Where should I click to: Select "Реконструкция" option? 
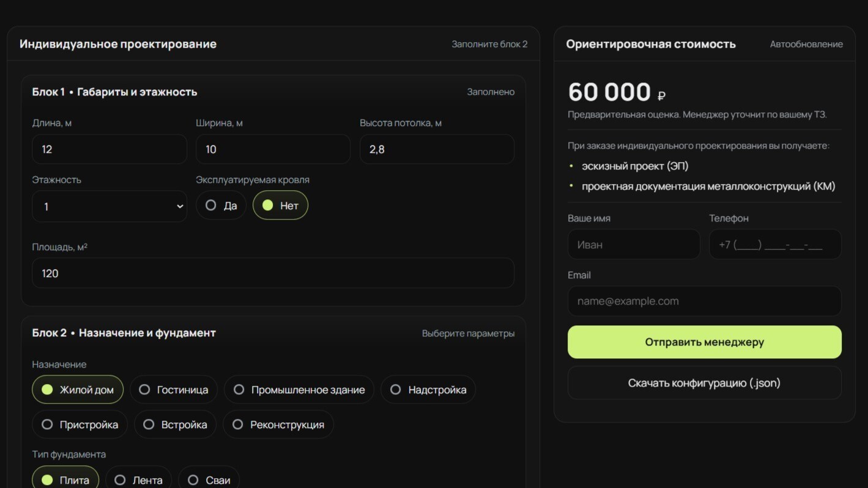[278, 424]
